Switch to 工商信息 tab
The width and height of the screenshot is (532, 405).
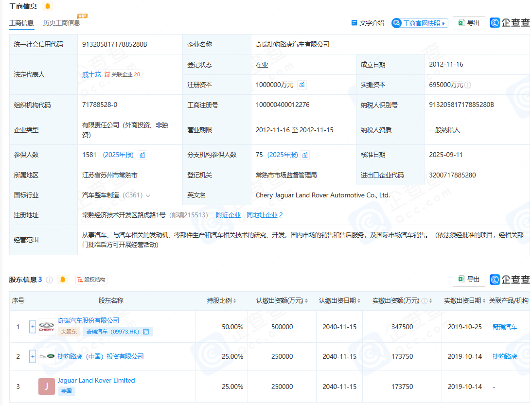[21, 23]
